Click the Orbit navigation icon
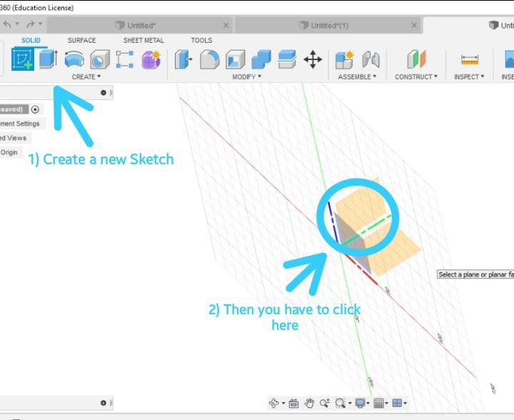Viewport: 514px width, 420px height. pyautogui.click(x=273, y=403)
